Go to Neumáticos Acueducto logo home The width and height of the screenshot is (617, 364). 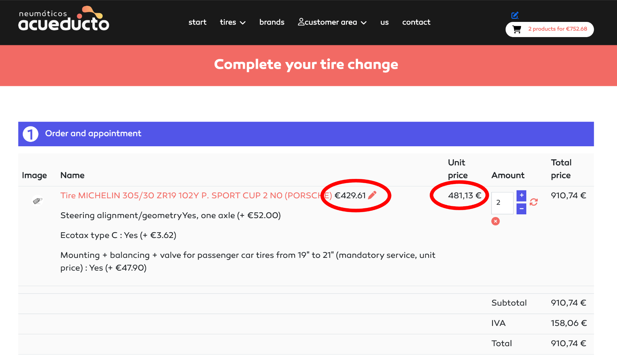click(64, 19)
